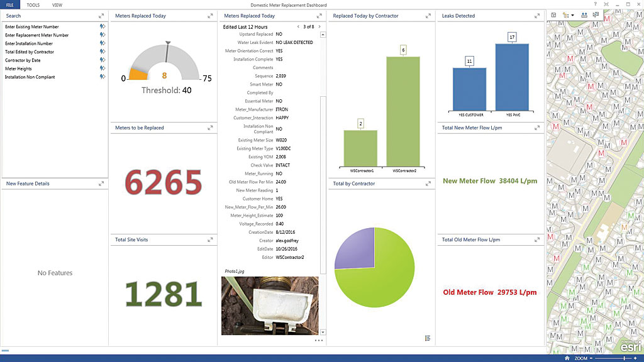This screenshot has height=362, width=644.
Task: Select 'Enter Installation Number' search entry
Action: (29, 43)
